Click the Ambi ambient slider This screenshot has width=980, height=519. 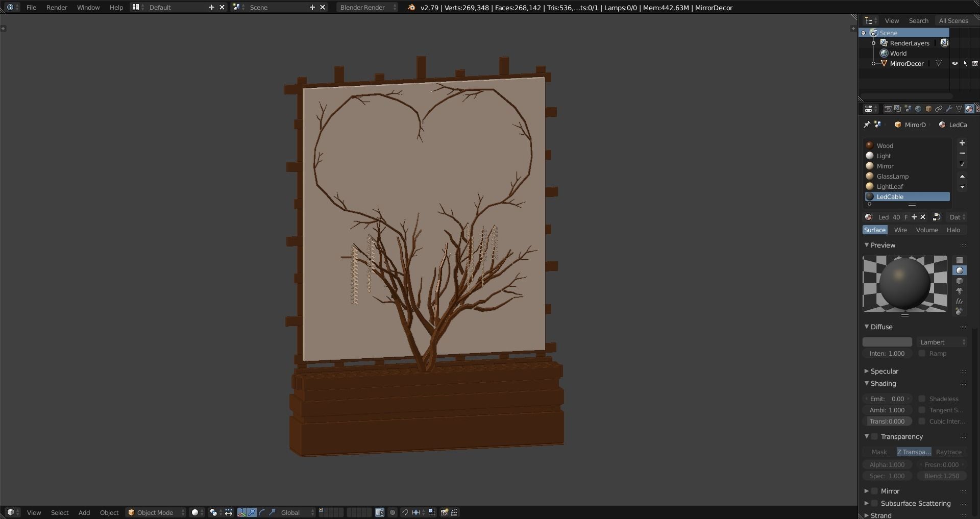(x=887, y=410)
